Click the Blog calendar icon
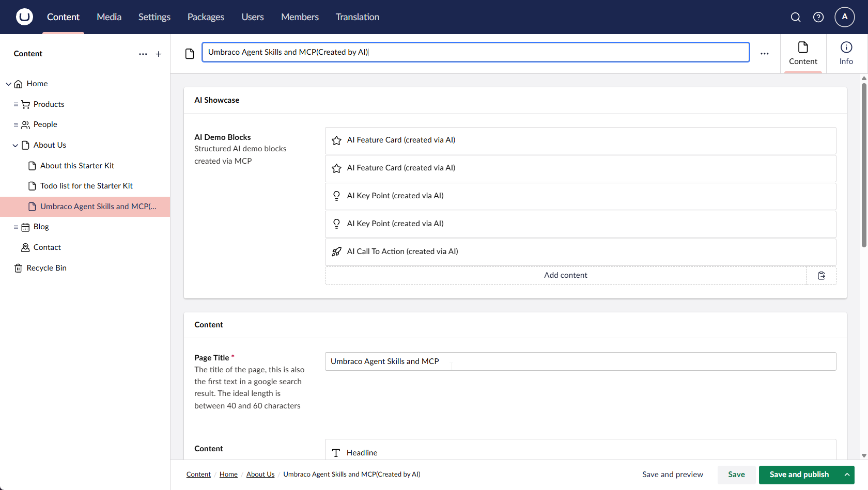This screenshot has width=868, height=490. 25,227
